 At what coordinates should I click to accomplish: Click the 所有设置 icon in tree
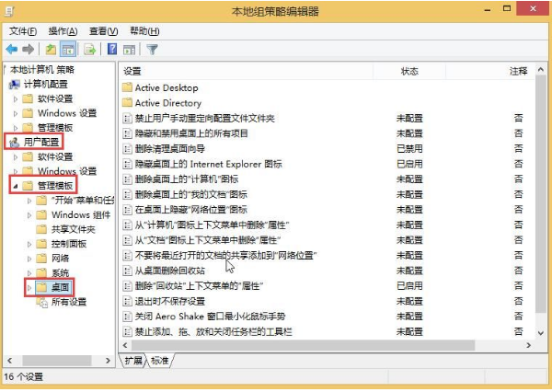[x=42, y=302]
